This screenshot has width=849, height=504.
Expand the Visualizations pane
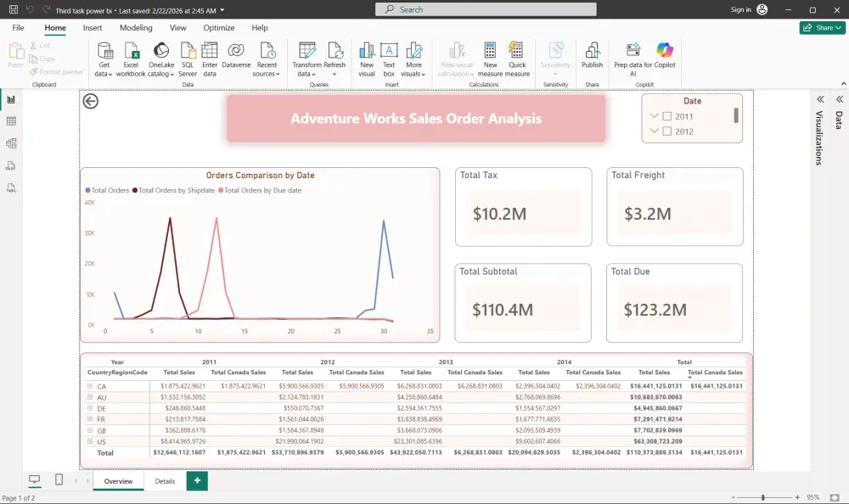[x=820, y=99]
